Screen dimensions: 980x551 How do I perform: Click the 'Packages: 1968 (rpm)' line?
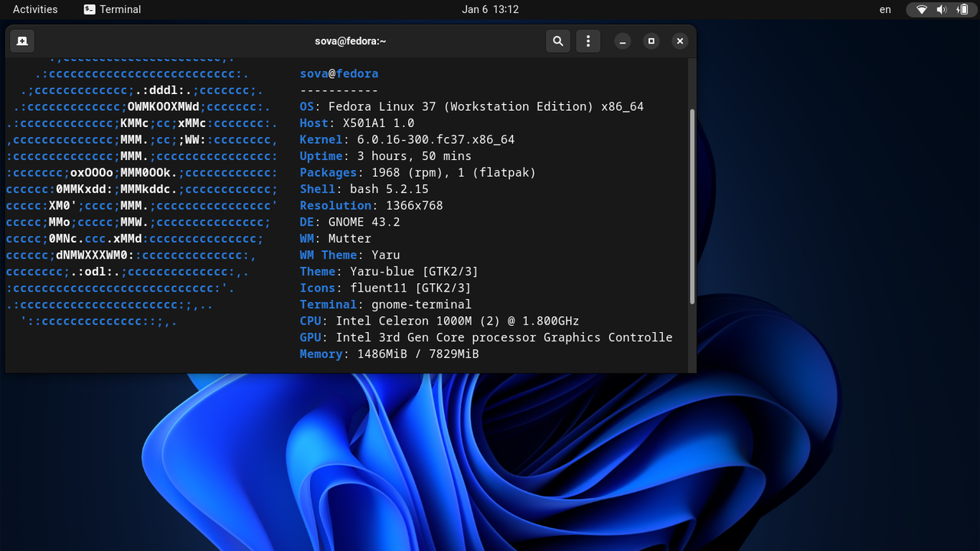pyautogui.click(x=418, y=172)
